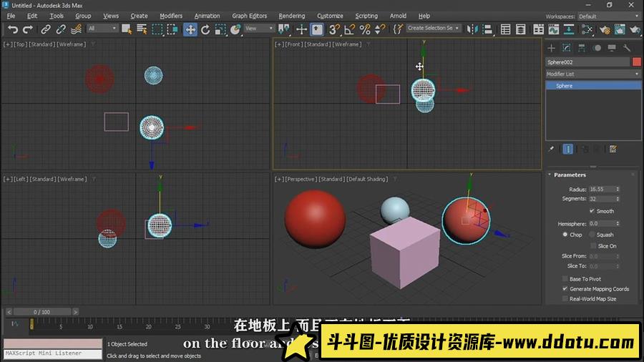Open reference coordinate system View dropdown

click(x=259, y=29)
